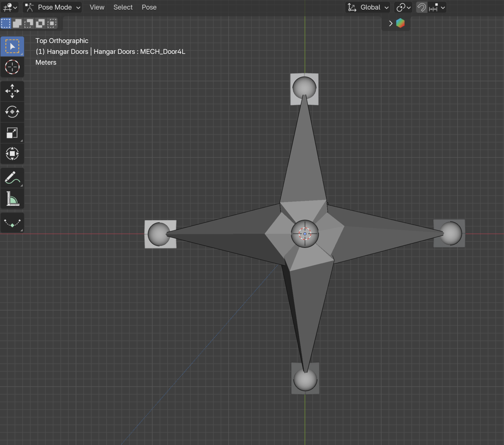Open the editor type dropdown
The image size is (504, 445).
click(x=10, y=7)
